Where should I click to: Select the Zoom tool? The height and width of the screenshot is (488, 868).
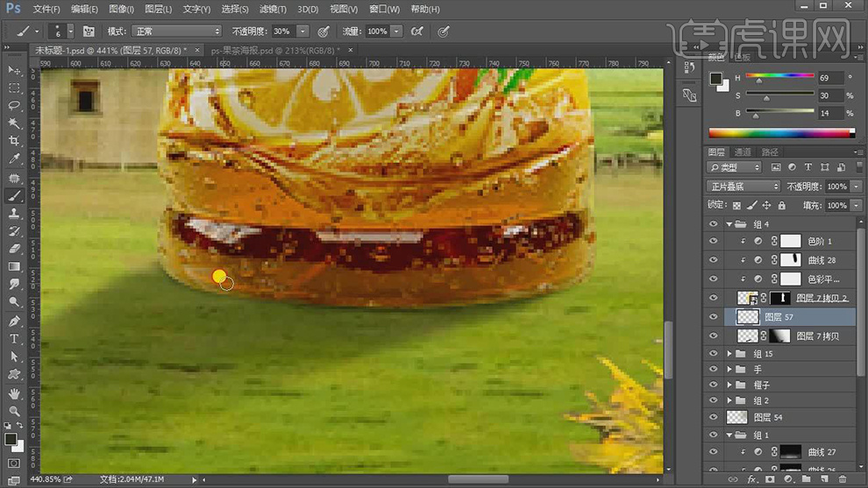click(x=14, y=411)
